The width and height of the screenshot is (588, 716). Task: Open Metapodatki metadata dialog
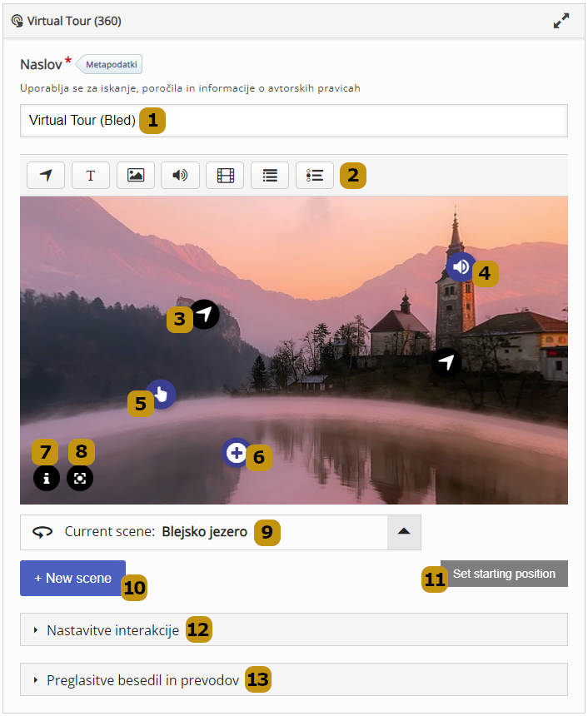(110, 64)
